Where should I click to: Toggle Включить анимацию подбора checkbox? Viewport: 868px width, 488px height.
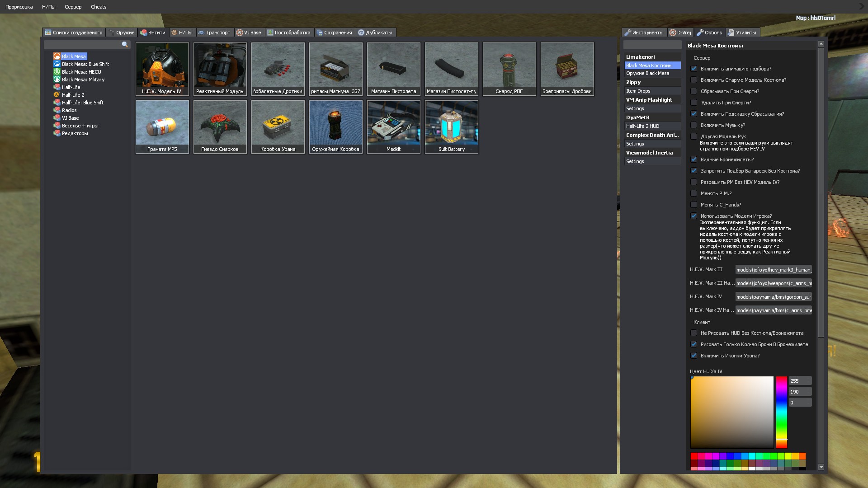click(693, 69)
